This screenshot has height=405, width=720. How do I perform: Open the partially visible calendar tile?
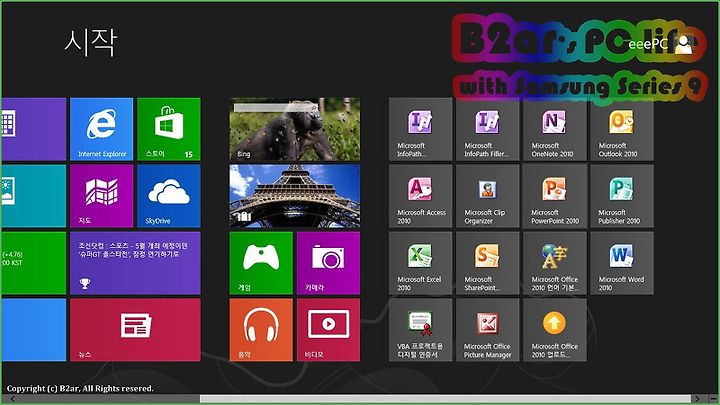click(34, 129)
